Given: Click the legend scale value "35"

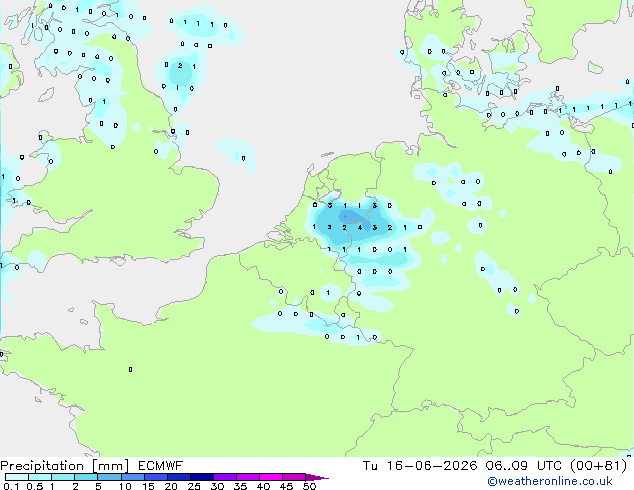Looking at the screenshot, I should click(x=240, y=486).
